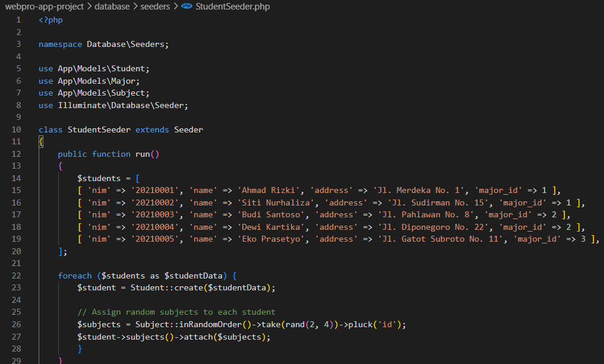
Task: Click 'Jl. Diponegoro No. 22' address string
Action: [x=434, y=227]
